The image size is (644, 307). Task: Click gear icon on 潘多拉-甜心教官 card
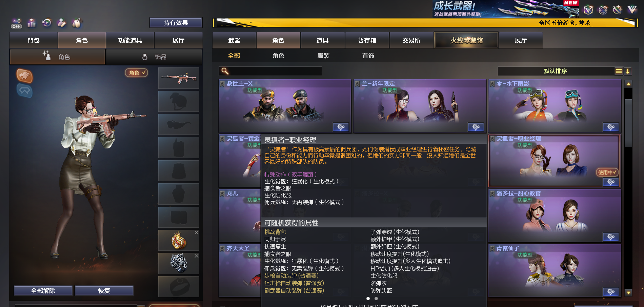tap(611, 237)
